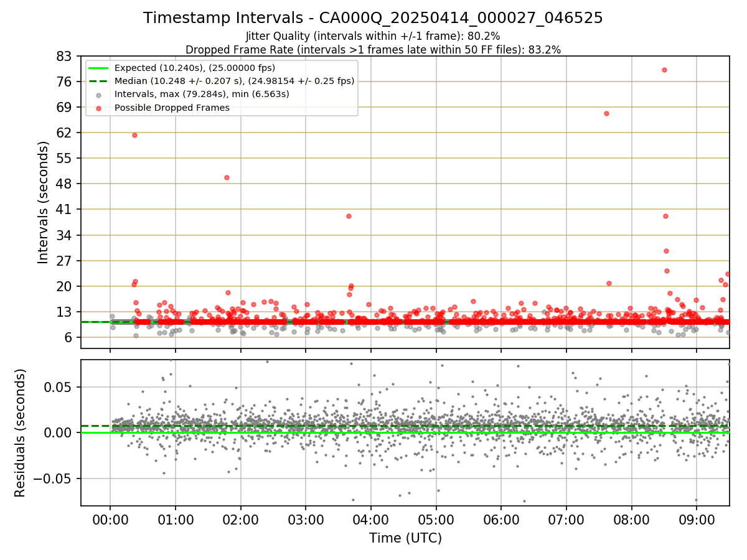Select legend entry 'Expected (10.240s), (25.00000 fps)'
The image size is (747, 560).
pyautogui.click(x=195, y=68)
